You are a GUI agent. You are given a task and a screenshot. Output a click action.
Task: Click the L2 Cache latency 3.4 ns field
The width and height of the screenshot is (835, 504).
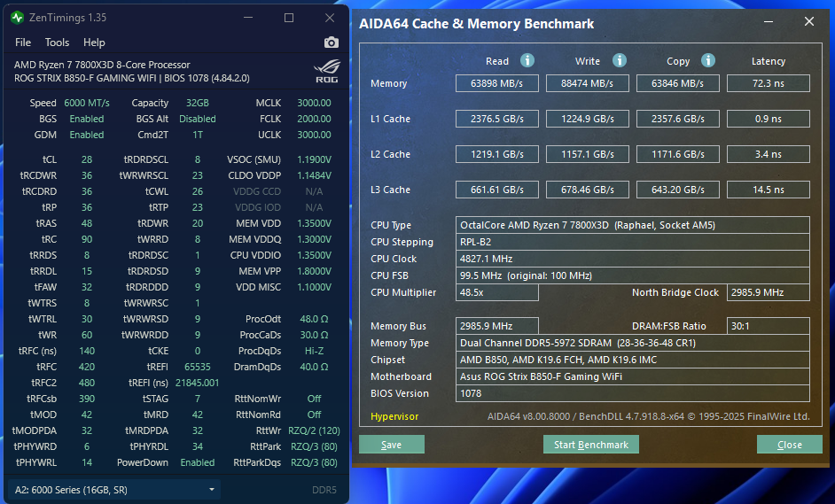(x=769, y=154)
